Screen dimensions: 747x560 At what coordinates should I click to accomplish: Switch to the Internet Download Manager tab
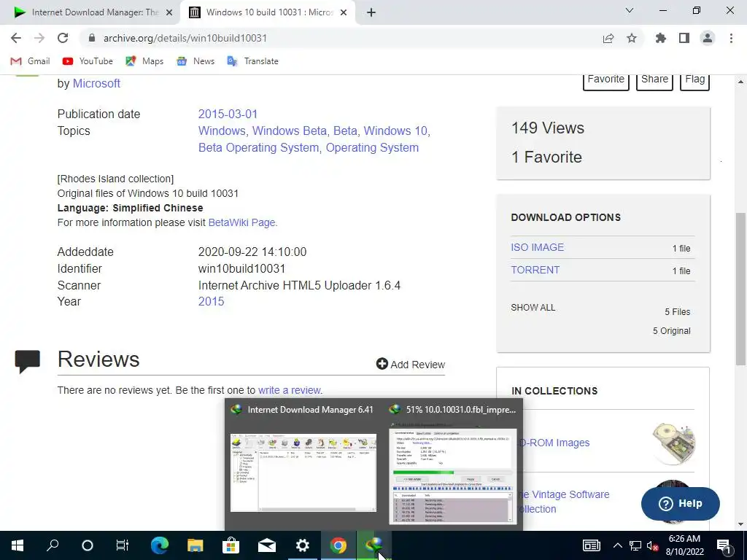[x=90, y=12]
